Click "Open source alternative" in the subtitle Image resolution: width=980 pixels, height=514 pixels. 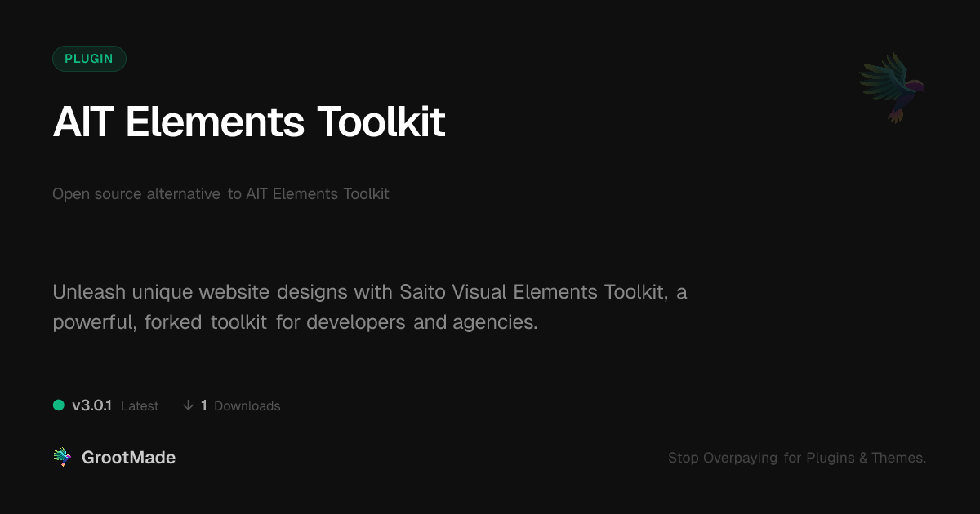click(136, 194)
